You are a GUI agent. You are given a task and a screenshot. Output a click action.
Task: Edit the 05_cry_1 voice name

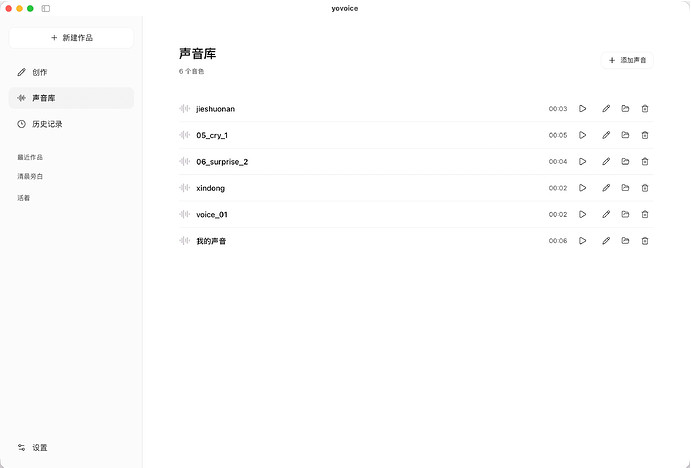coord(606,135)
